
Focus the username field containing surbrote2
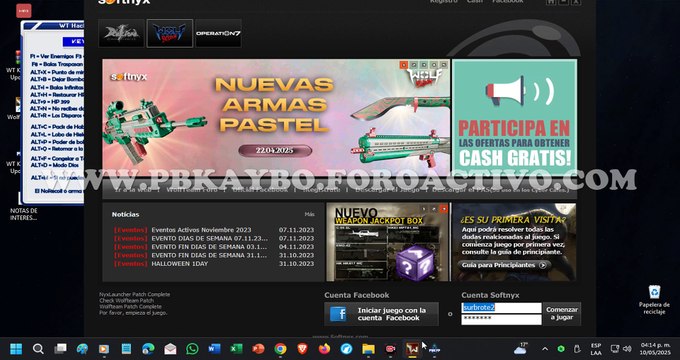501,308
